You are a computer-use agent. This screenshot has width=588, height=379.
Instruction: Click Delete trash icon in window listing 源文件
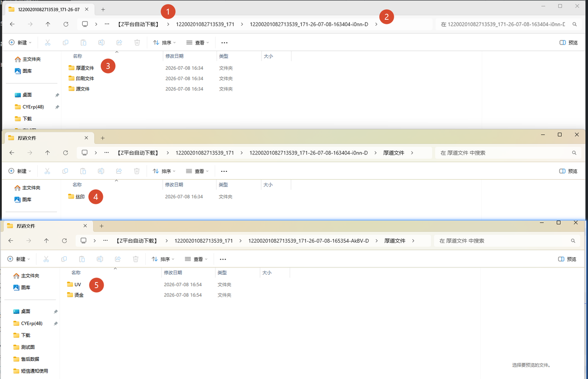137,42
